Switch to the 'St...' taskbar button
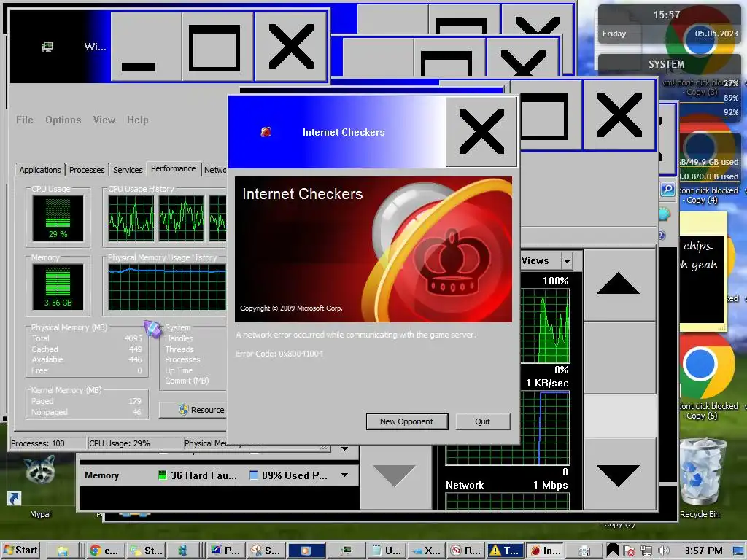 click(147, 551)
